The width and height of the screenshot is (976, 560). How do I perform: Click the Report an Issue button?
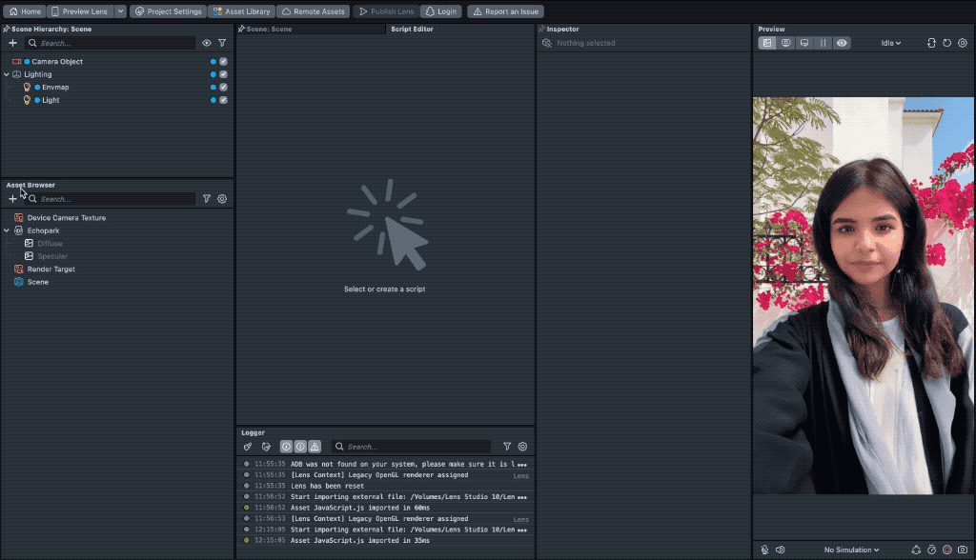(x=505, y=11)
